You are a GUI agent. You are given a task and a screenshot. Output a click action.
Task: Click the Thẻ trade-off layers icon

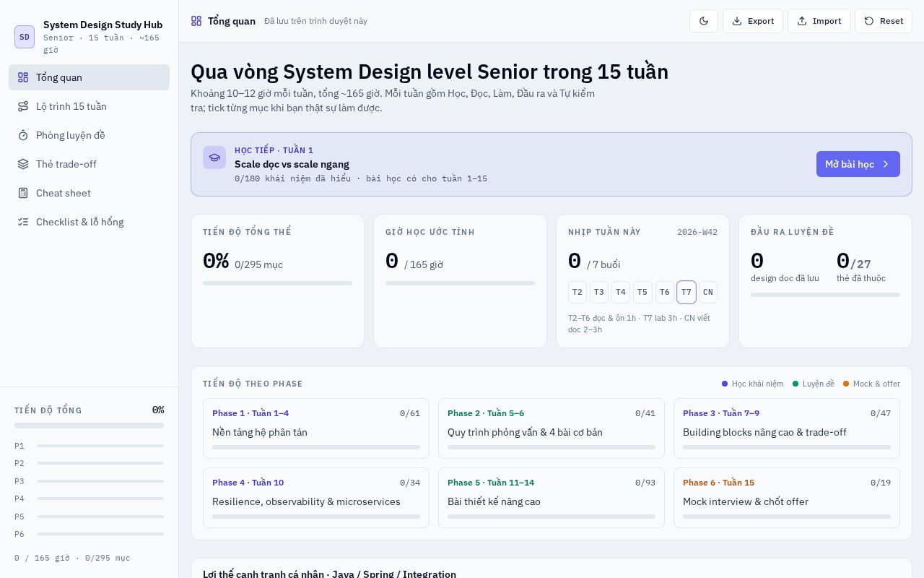click(23, 164)
